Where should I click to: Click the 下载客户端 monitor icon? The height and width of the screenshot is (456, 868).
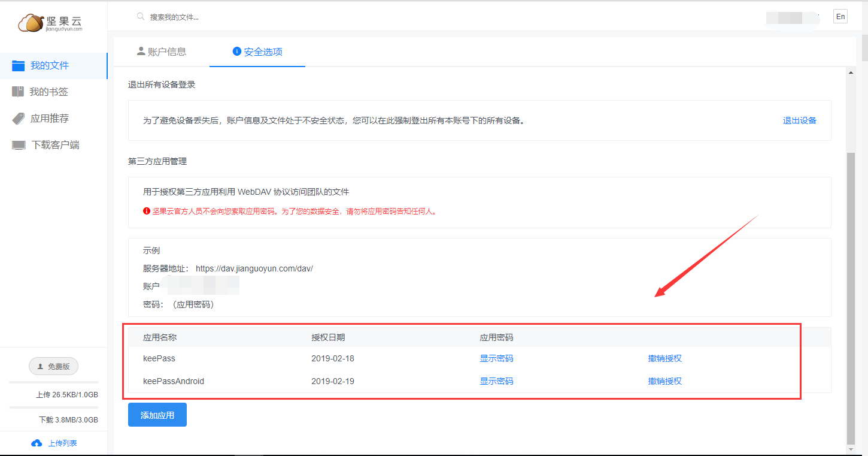(19, 145)
